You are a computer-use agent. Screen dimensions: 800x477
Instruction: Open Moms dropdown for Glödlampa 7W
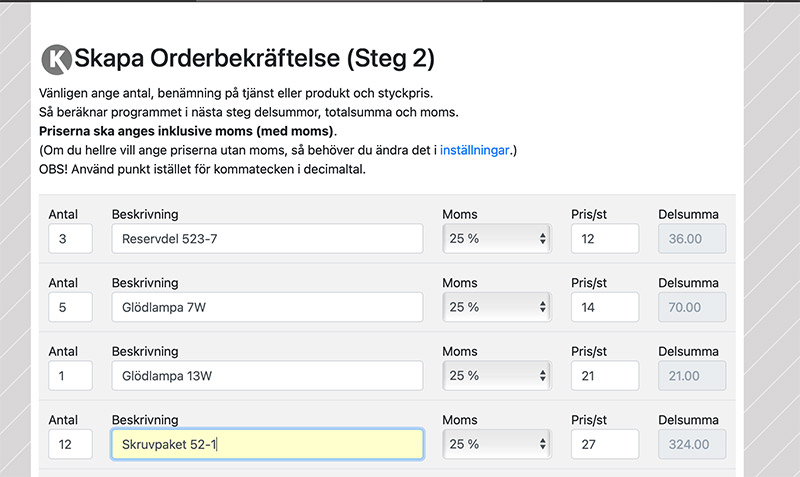tap(497, 307)
